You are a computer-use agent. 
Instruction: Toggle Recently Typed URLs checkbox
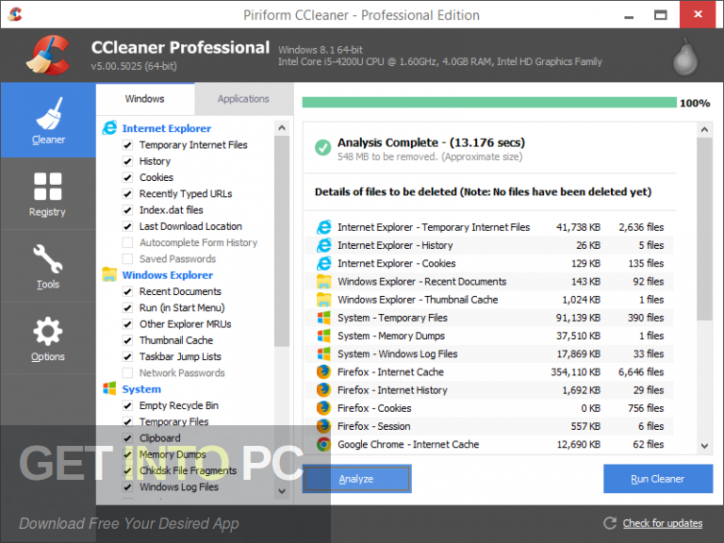pyautogui.click(x=127, y=193)
